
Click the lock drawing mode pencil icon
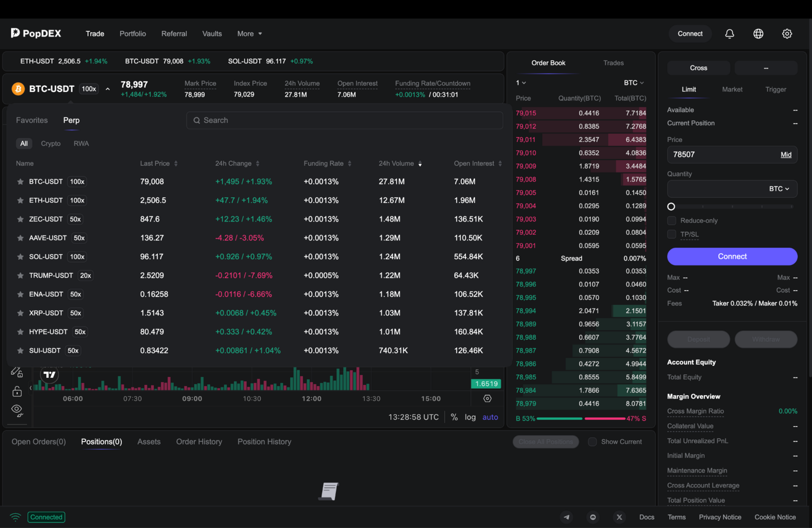point(17,372)
